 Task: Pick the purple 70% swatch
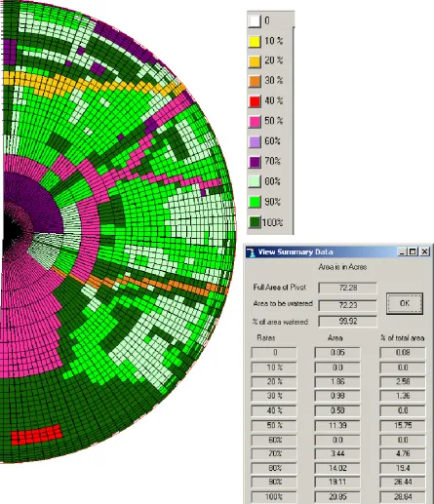pos(255,162)
